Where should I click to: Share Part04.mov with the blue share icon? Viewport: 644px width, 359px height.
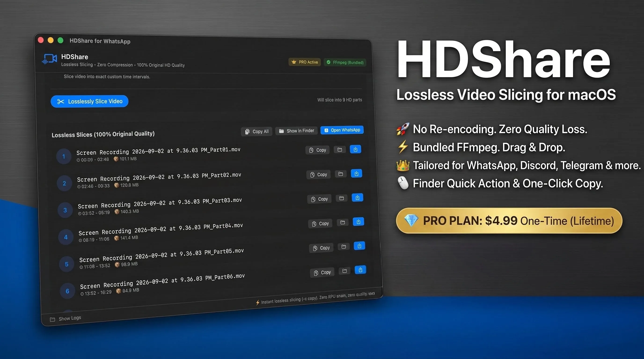click(x=359, y=221)
